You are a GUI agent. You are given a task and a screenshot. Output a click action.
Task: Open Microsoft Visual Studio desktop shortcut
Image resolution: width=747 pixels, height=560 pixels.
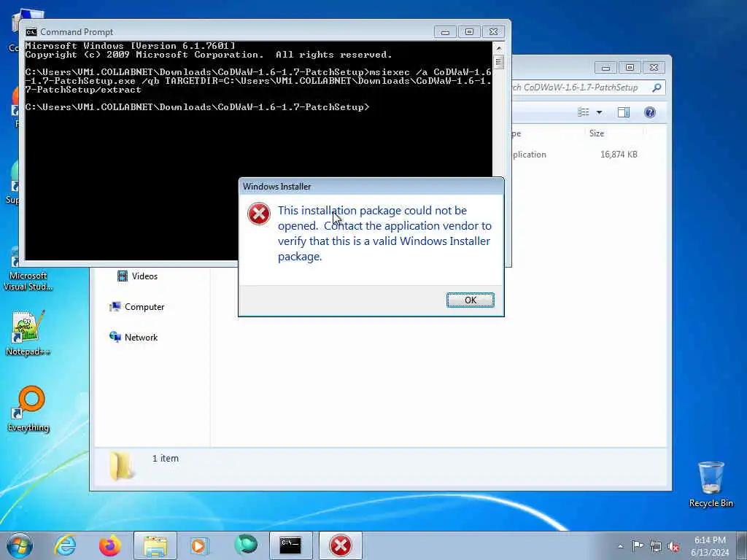28,269
